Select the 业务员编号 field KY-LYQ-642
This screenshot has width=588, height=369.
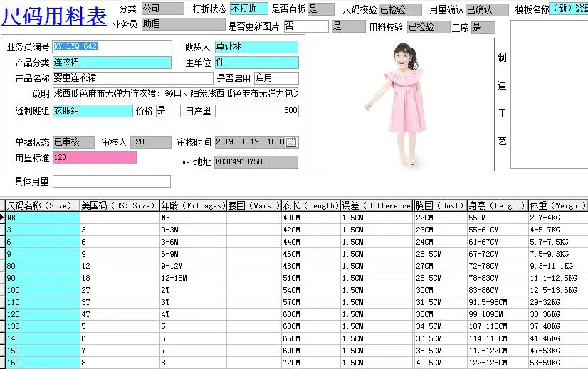point(112,46)
